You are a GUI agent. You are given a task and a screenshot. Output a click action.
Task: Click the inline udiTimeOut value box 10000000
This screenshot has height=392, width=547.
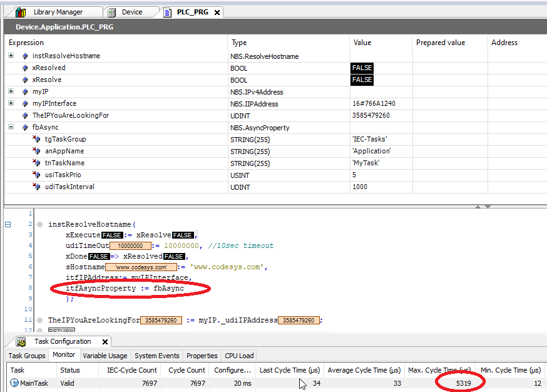coord(131,246)
